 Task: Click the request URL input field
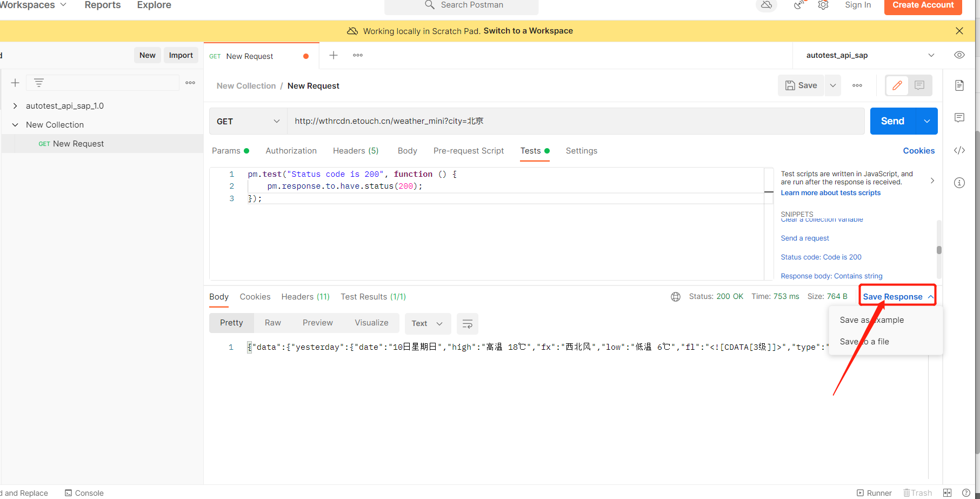click(x=576, y=121)
